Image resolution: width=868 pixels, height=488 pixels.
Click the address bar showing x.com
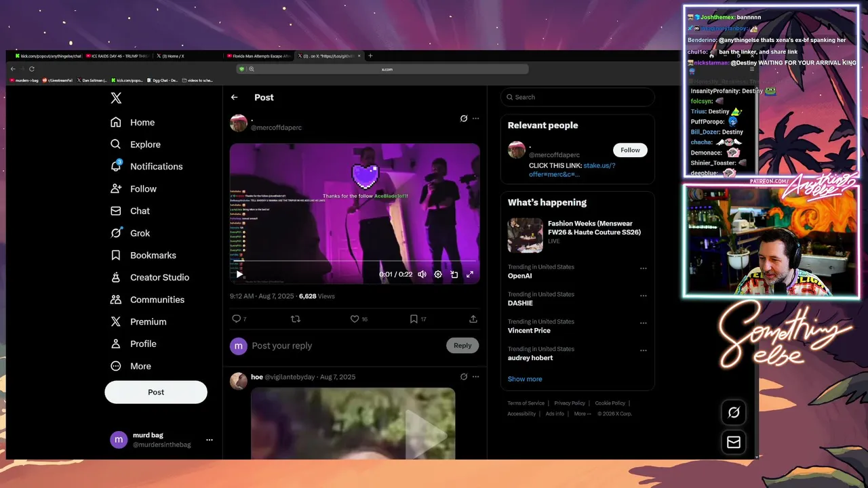tap(387, 69)
